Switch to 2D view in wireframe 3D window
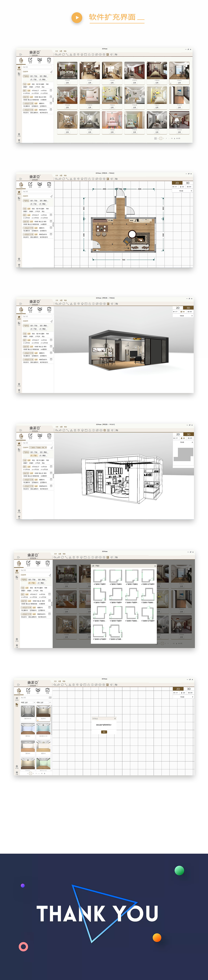Screen dimensions: 208x980 point(178,434)
